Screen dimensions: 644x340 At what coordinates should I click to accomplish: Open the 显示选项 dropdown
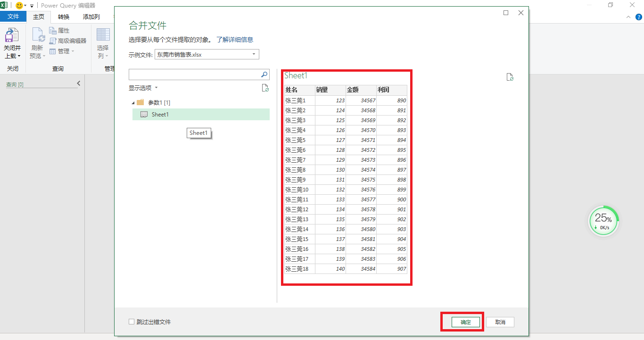pos(144,88)
